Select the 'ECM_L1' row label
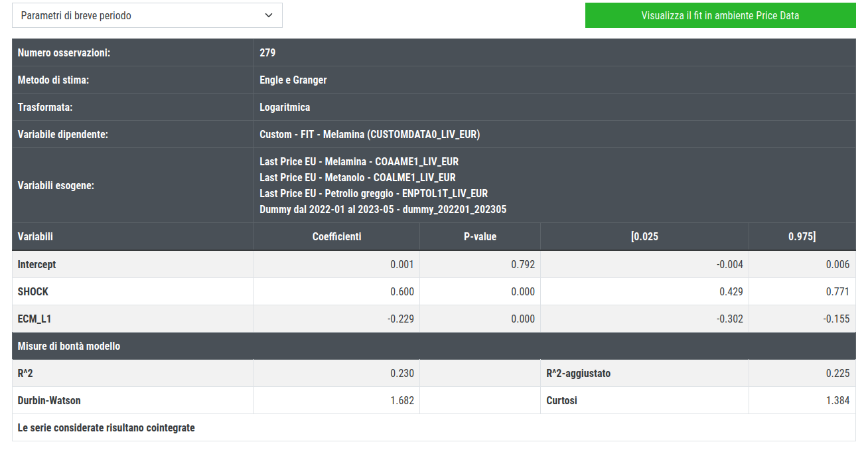Image resolution: width=868 pixels, height=450 pixels. 35,319
